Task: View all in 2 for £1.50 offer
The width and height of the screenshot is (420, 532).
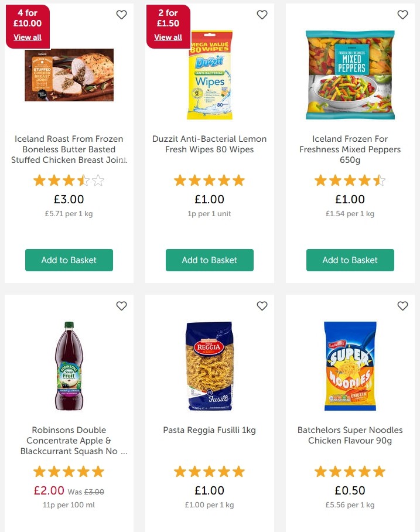Action: [x=168, y=37]
